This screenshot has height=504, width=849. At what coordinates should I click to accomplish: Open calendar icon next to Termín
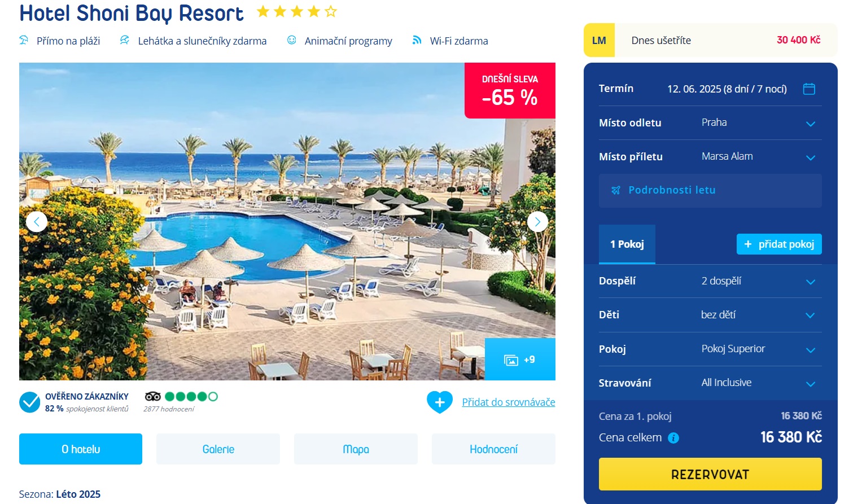[809, 89]
